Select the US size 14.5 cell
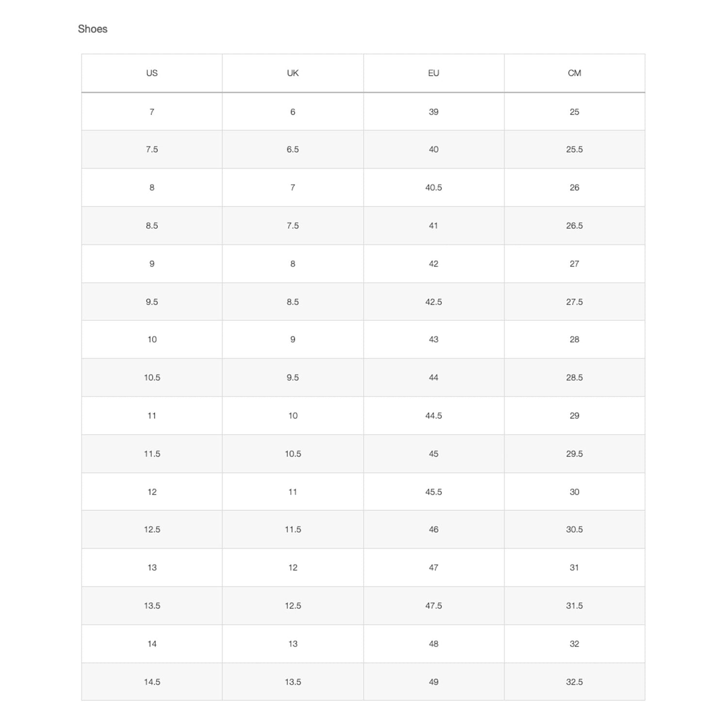Screen dimensions: 728x728 coord(152,682)
